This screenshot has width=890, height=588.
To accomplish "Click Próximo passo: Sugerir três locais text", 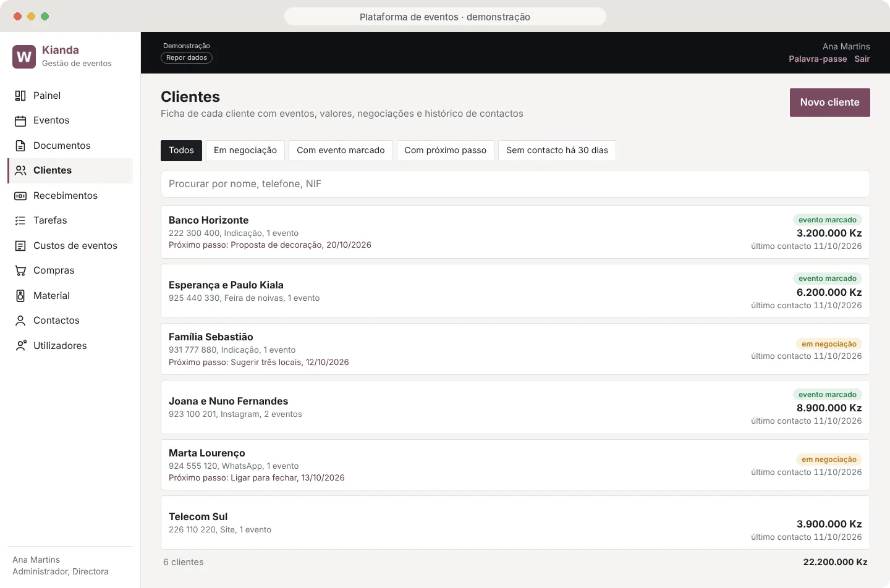I will tap(259, 363).
